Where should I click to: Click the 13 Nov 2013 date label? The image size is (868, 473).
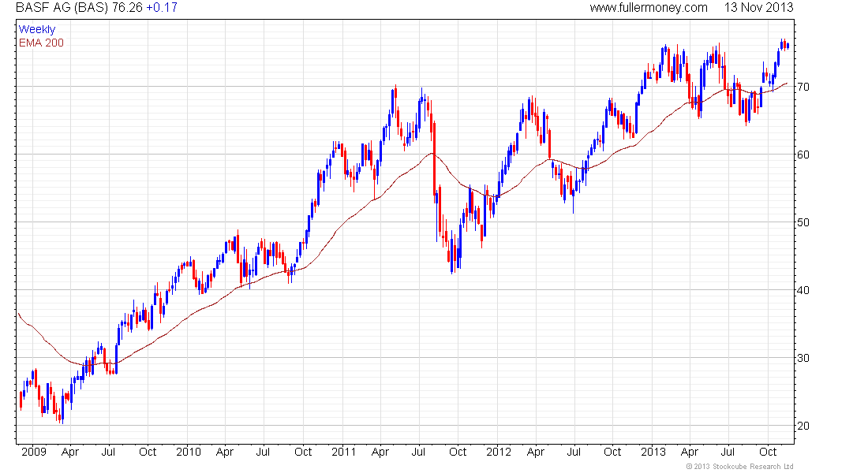click(758, 8)
